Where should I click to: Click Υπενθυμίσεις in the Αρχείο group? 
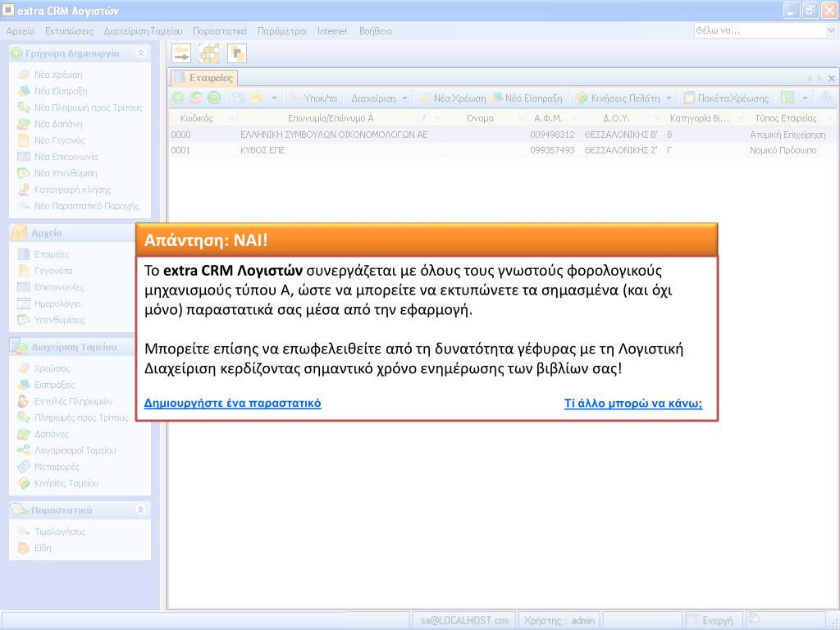(52, 321)
